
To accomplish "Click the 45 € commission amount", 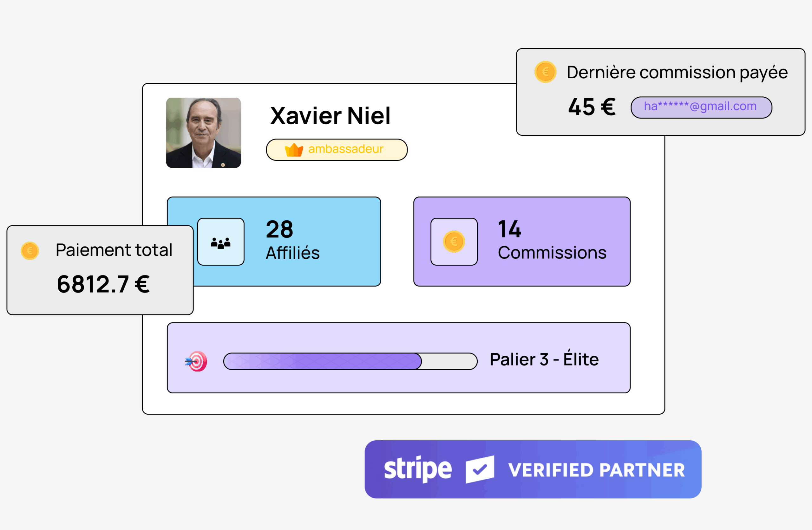I will [x=592, y=107].
